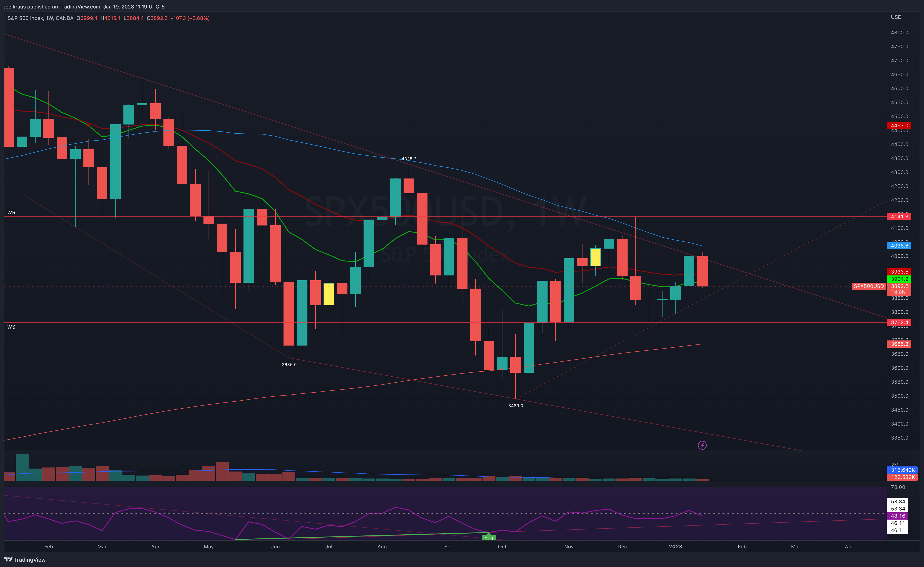This screenshot has width=924, height=567.
Task: Click the 4325.2 high price marker
Action: click(409, 159)
